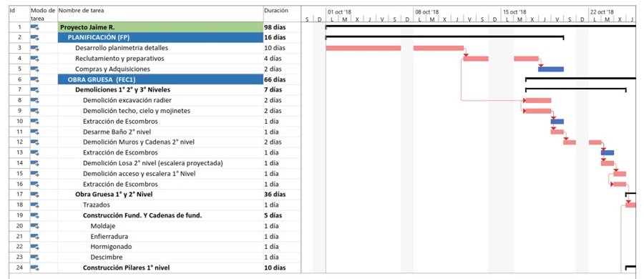Click the 7 días duration cell
The image size is (644, 279).
(282, 90)
